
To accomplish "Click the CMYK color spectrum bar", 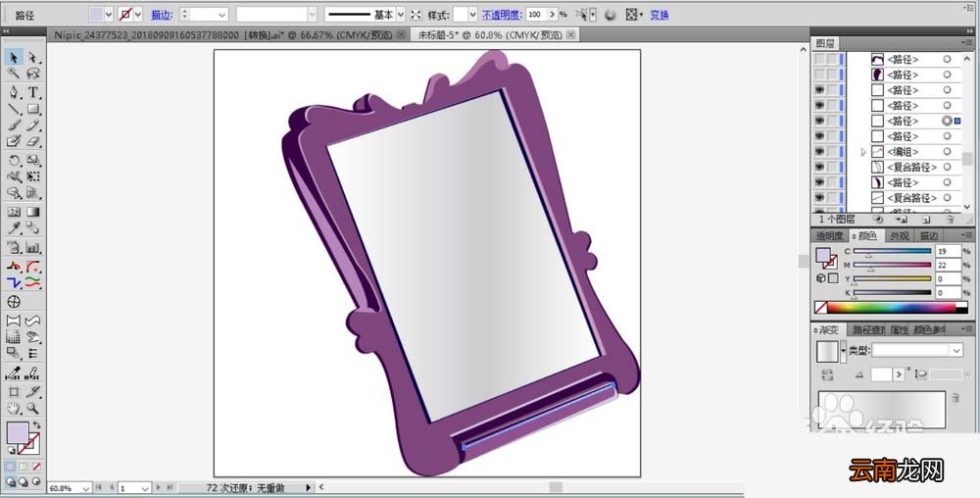I will (892, 308).
